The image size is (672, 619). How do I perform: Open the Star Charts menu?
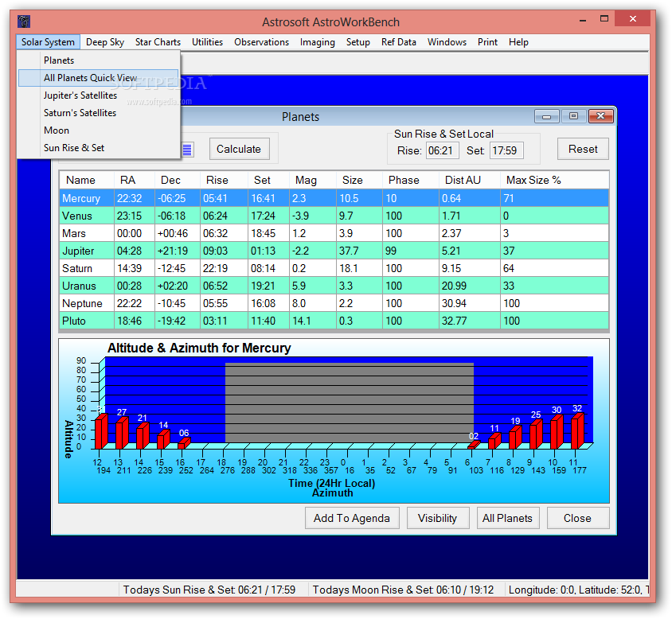click(158, 42)
